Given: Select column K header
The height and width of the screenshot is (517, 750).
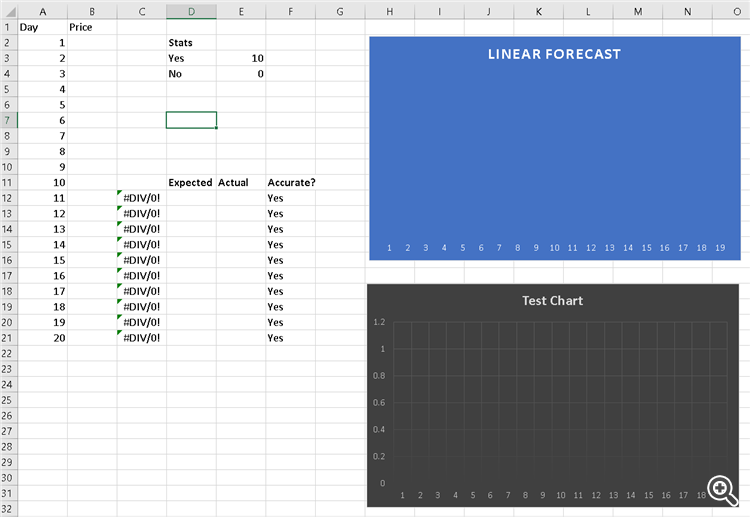Looking at the screenshot, I should tap(539, 11).
